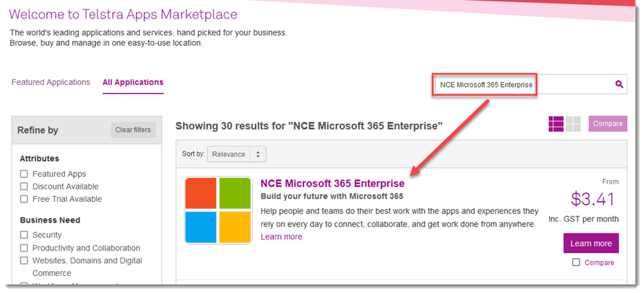Open the Featured Applications tab
The image size is (644, 293).
(x=51, y=82)
